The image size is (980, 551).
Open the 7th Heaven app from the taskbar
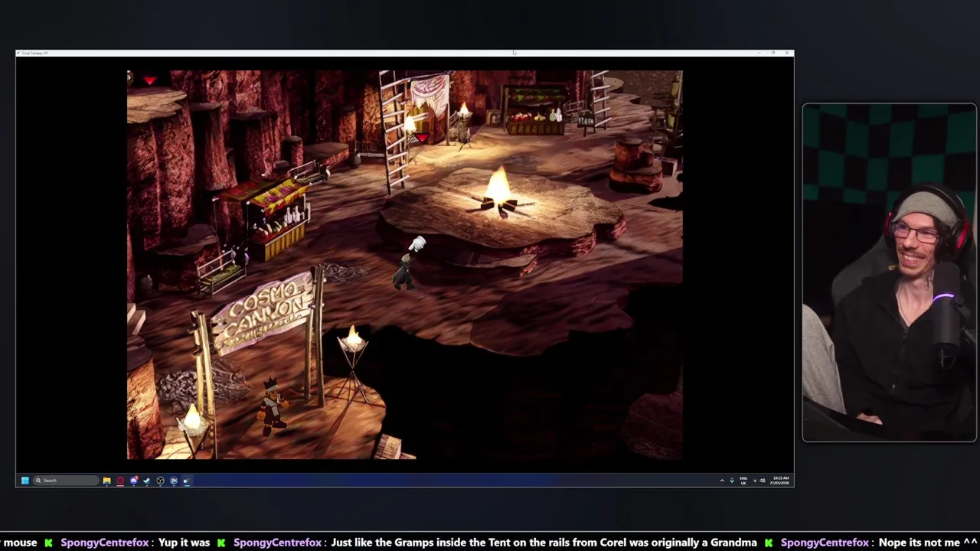174,481
